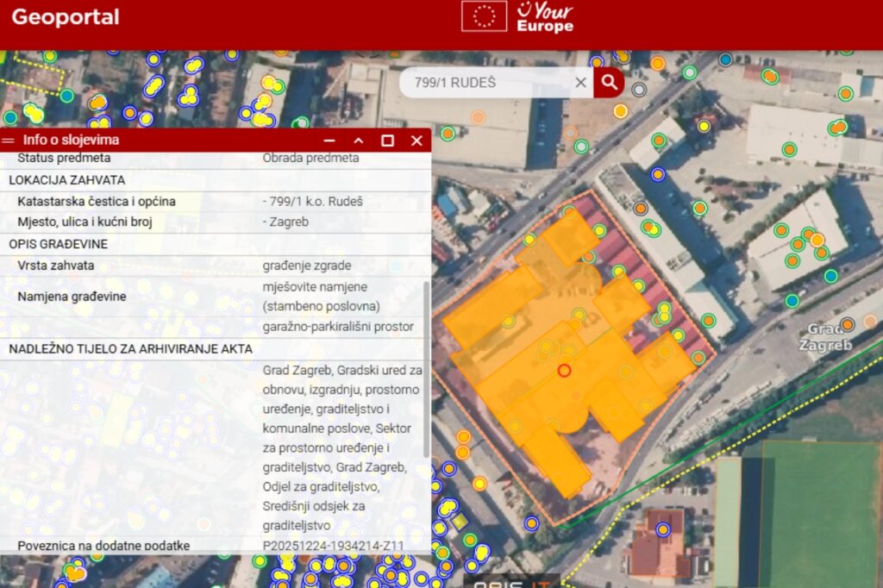Click the red magnifier search button

tap(609, 83)
